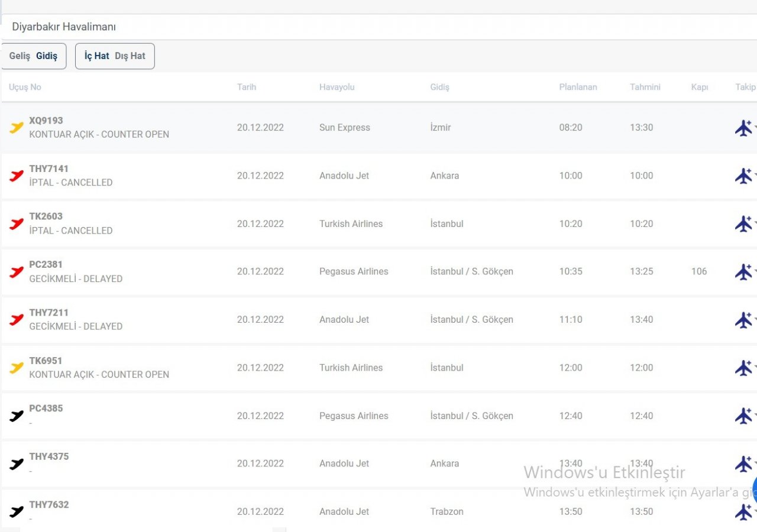This screenshot has width=757, height=532.
Task: Click yellow status plane icon for XQ9193
Action: (x=17, y=127)
